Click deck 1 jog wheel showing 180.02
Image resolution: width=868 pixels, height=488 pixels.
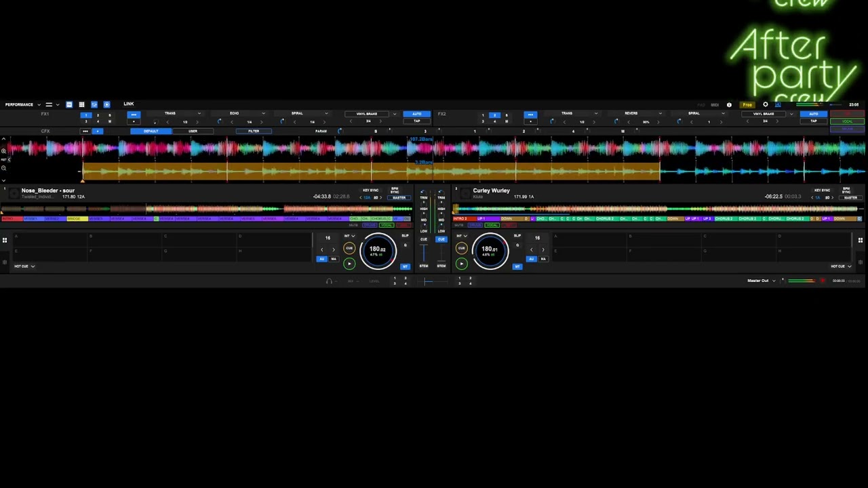[x=378, y=251]
